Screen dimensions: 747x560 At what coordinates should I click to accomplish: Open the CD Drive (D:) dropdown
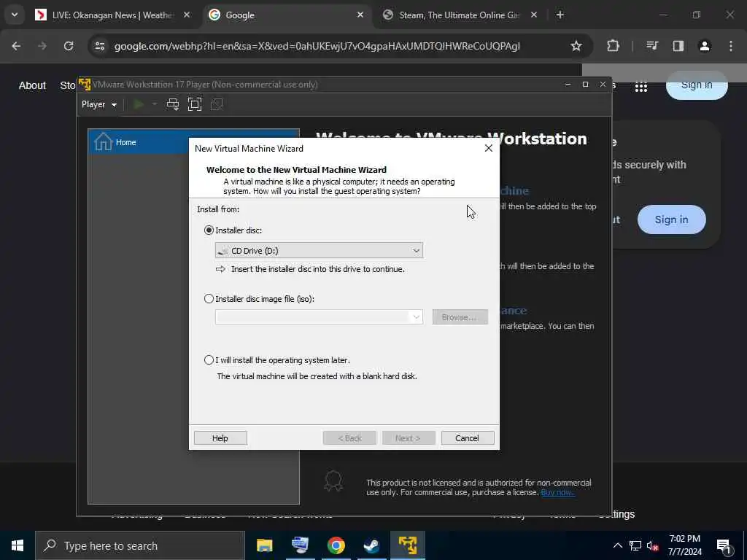click(x=319, y=251)
